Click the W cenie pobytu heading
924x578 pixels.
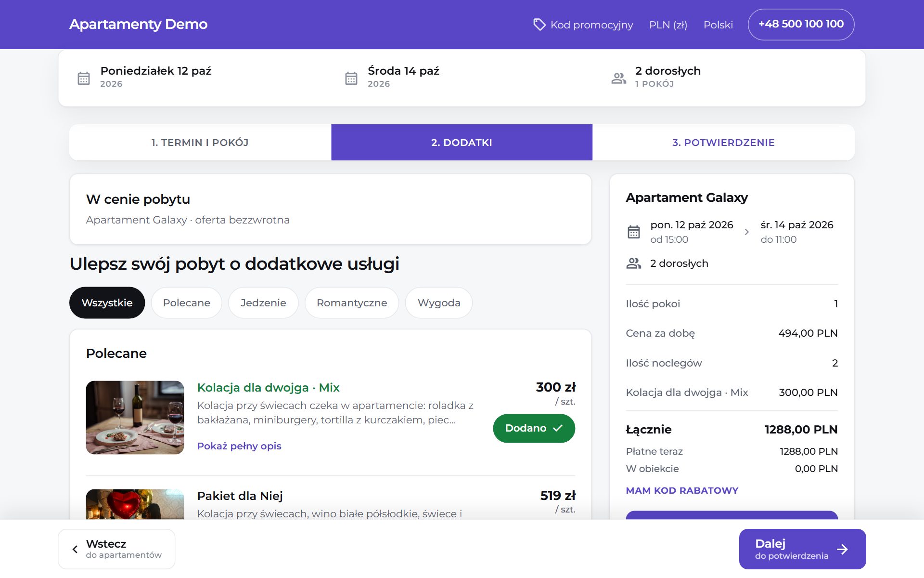[x=138, y=199]
